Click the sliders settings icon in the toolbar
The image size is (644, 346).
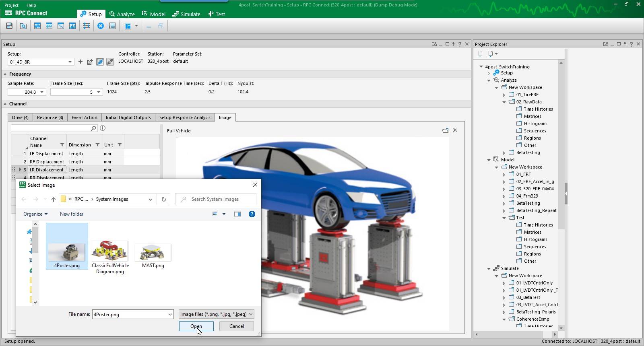click(87, 26)
